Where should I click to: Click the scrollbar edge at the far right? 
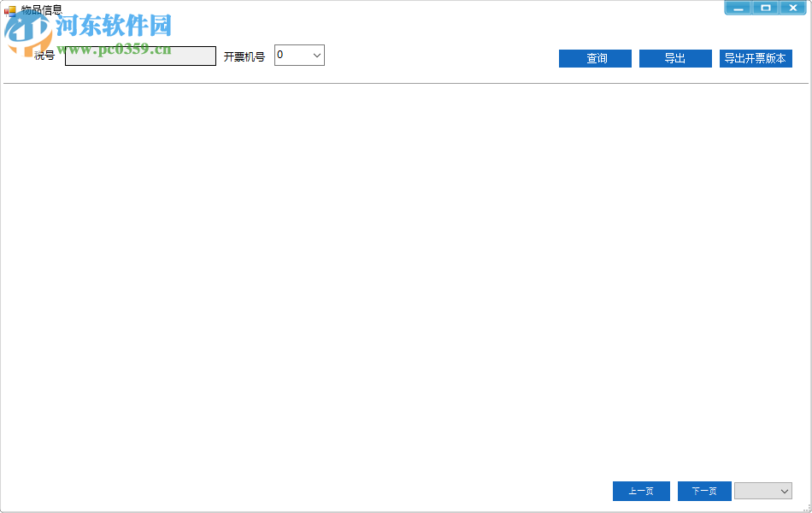point(808,256)
